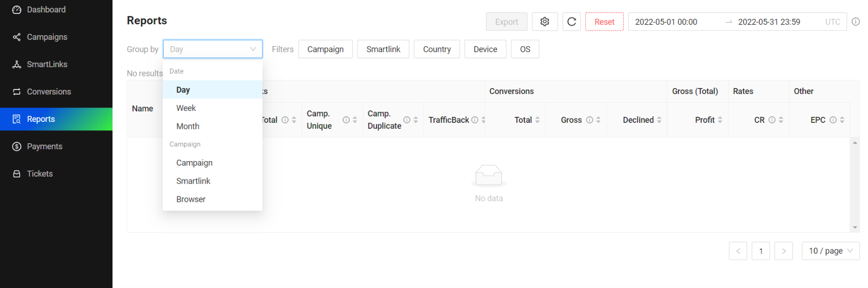This screenshot has width=868, height=288.
Task: Sort by Camp. Duplicate column arrows
Action: coord(416,120)
